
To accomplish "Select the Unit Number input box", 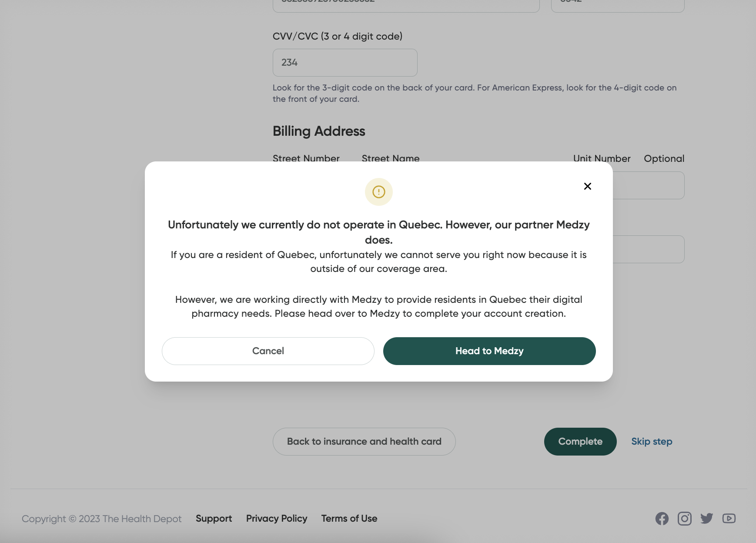I will pos(648,185).
